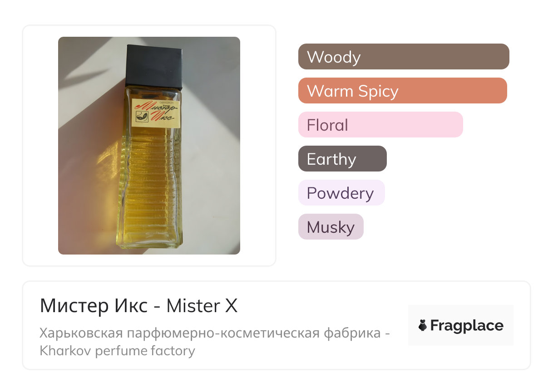Click the black cap of the bottle

[154, 67]
